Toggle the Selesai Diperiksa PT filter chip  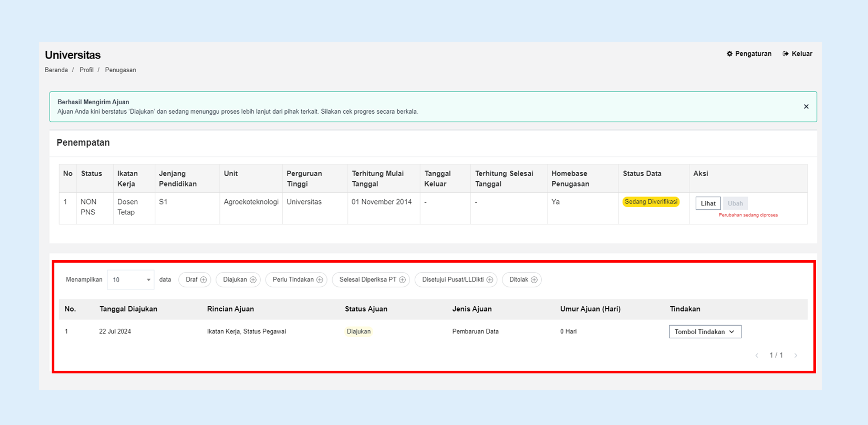371,279
